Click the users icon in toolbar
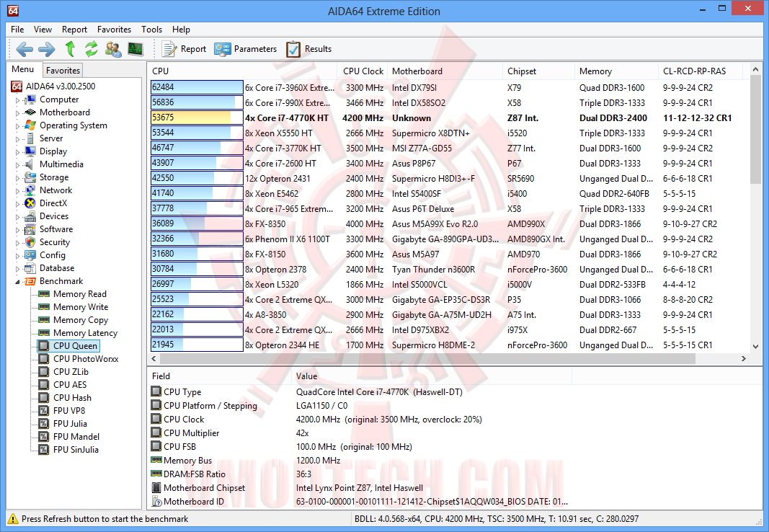 click(113, 49)
